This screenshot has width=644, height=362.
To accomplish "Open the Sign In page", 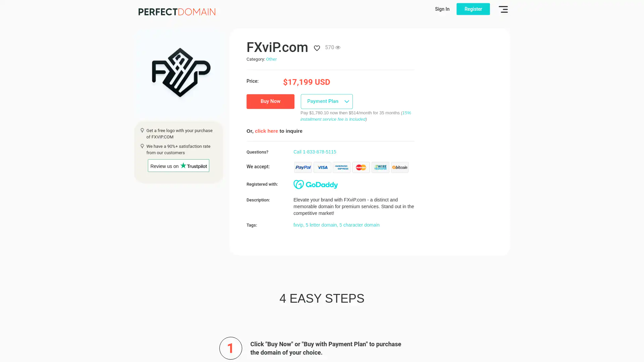I will tap(442, 9).
